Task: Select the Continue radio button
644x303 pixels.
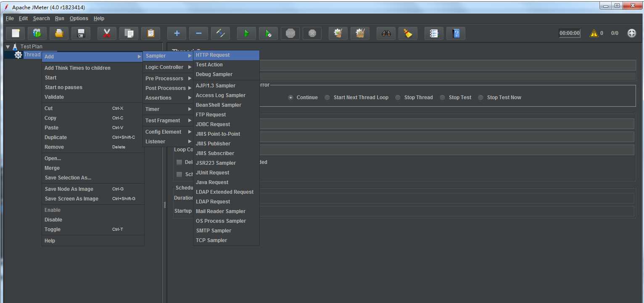Action: (290, 97)
